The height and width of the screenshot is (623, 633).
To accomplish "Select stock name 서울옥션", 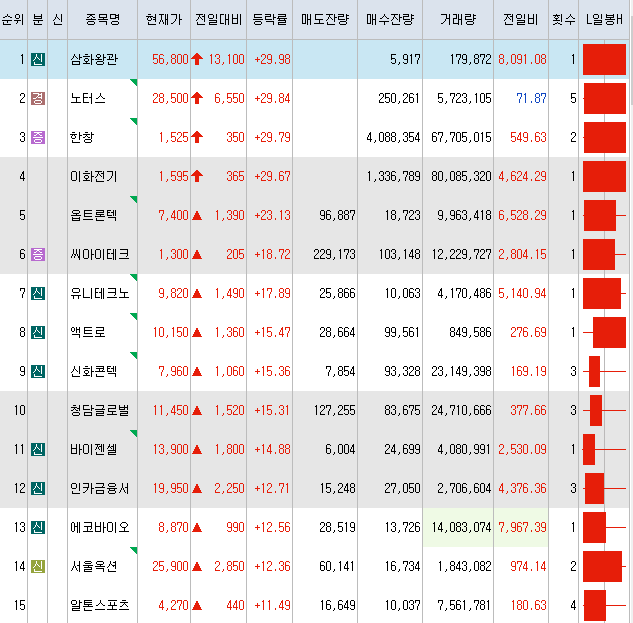I will coord(94,566).
